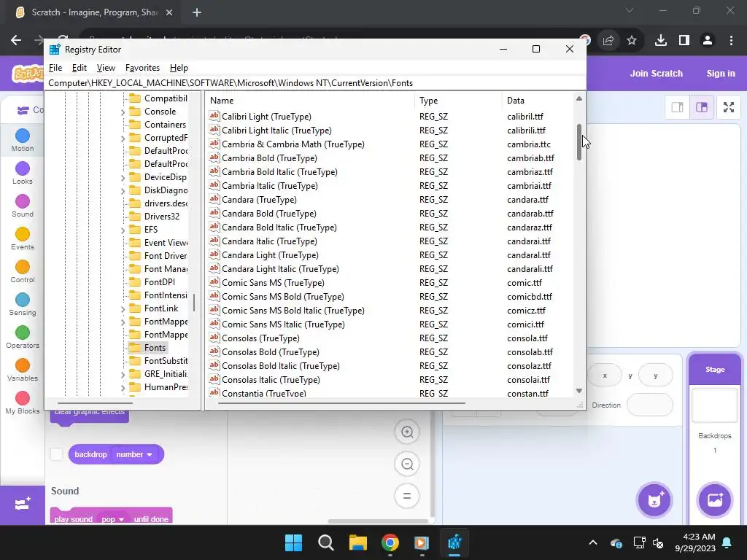The width and height of the screenshot is (747, 560).
Task: Expand the EFS registry key
Action: pyautogui.click(x=123, y=230)
